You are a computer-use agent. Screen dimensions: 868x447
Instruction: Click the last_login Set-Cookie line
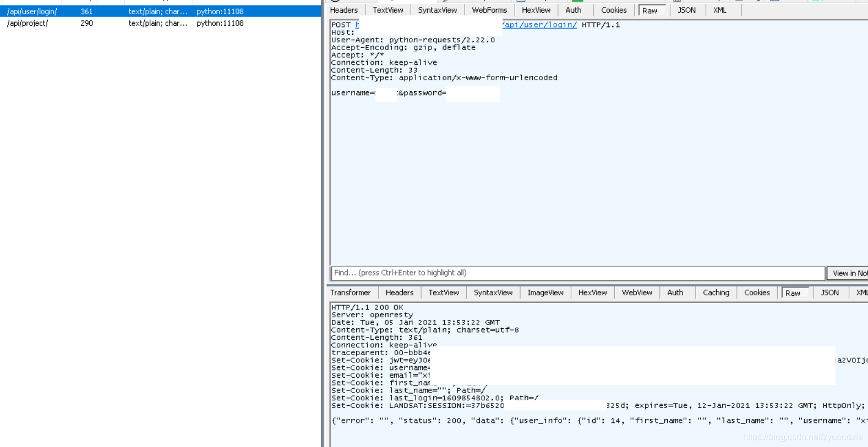pos(435,398)
